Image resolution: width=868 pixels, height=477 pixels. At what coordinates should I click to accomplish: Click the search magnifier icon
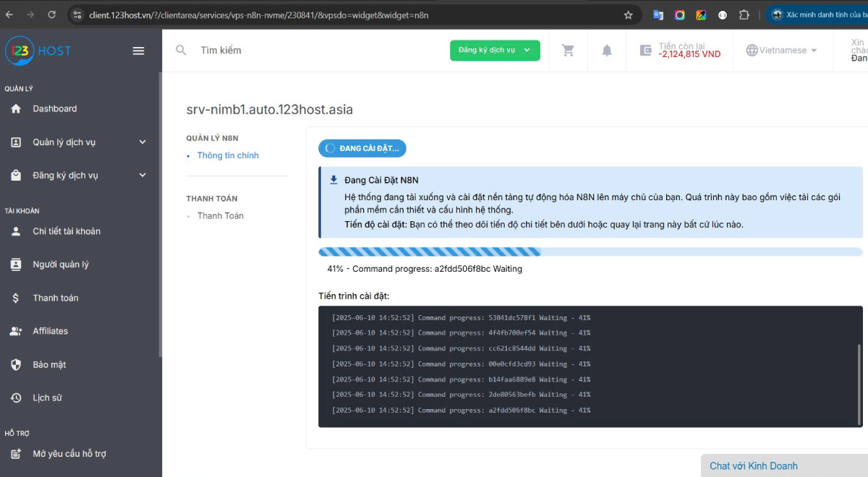click(x=182, y=50)
